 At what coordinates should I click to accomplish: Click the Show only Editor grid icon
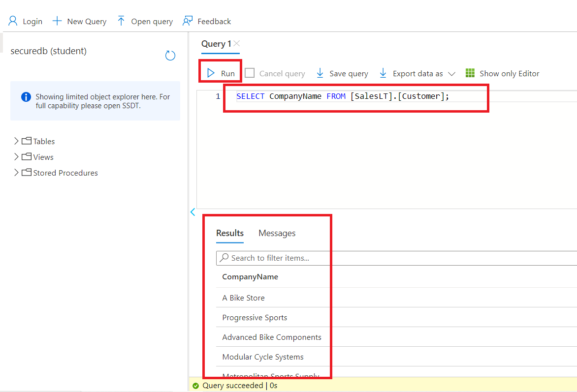470,73
